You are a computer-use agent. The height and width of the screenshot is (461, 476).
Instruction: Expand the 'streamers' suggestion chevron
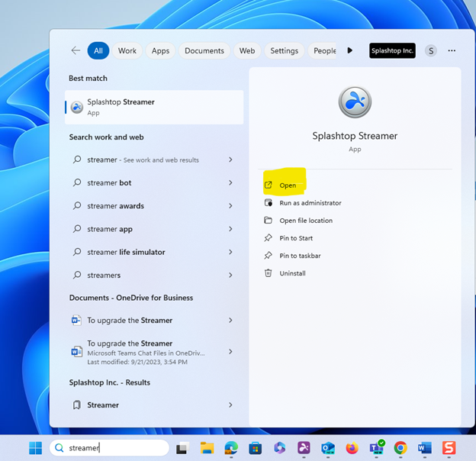coord(230,275)
